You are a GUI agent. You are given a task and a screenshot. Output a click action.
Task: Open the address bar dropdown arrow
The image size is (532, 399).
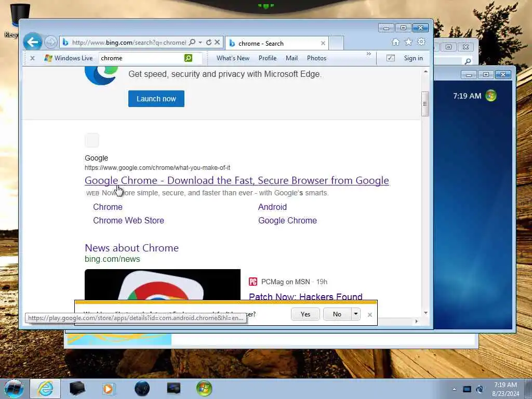(200, 43)
